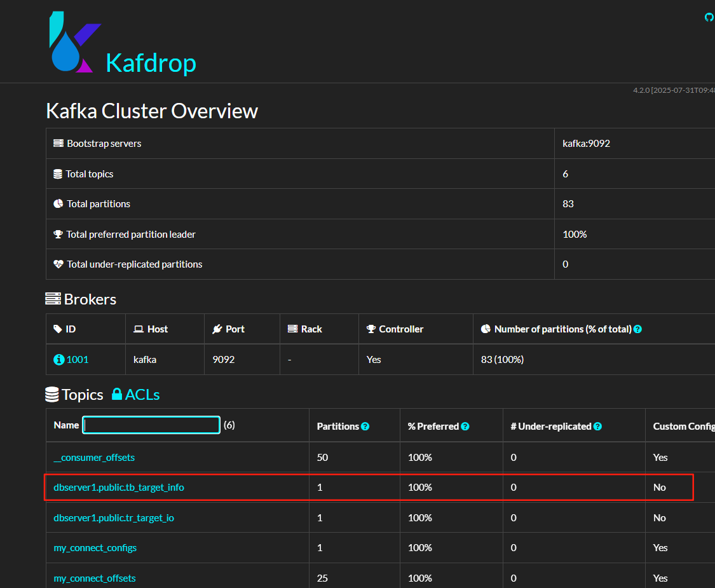The height and width of the screenshot is (588, 715).
Task: Click the Total under-replicated partitions label
Action: [x=135, y=264]
